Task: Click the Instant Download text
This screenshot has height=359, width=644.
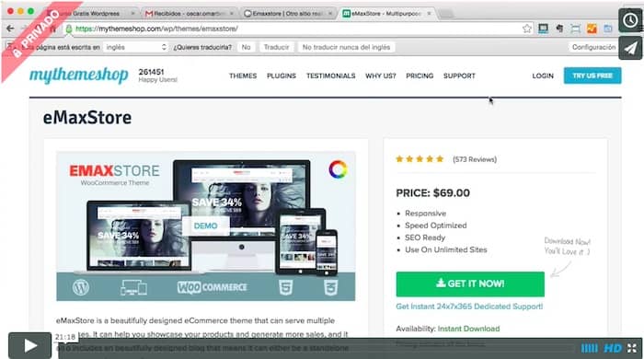Action: click(x=468, y=329)
